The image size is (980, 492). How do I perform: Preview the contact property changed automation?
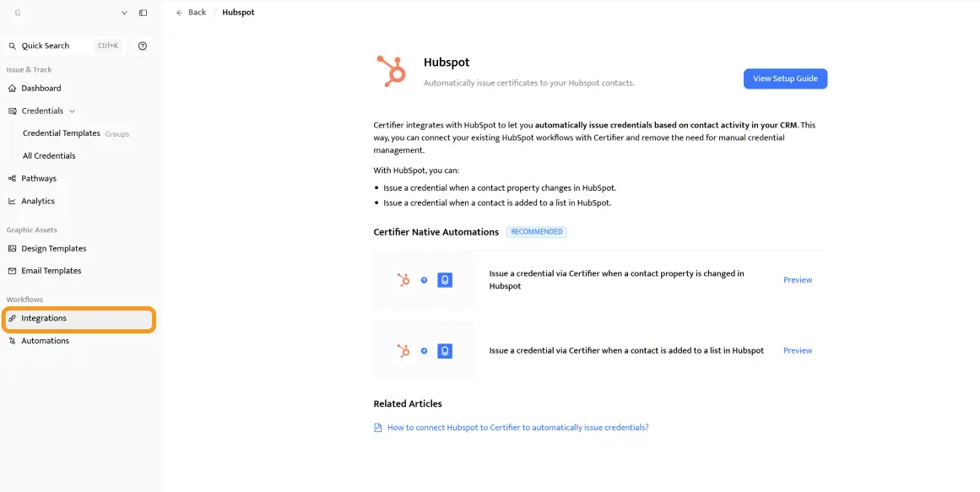pyautogui.click(x=798, y=280)
